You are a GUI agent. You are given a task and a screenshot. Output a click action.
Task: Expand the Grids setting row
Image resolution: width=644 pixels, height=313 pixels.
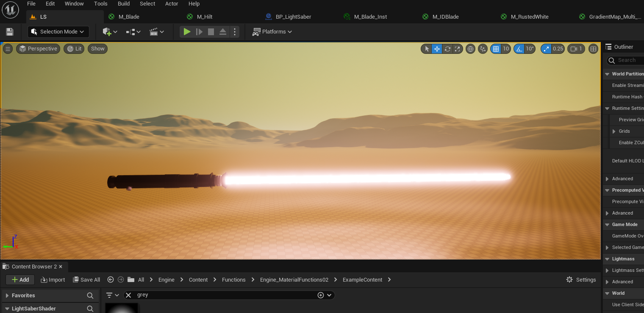point(614,131)
